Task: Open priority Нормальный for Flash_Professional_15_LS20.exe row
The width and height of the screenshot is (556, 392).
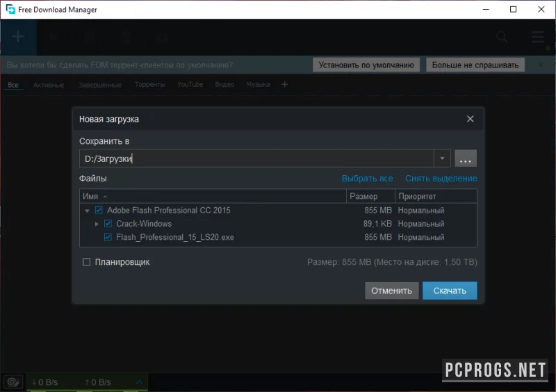Action: pos(421,237)
